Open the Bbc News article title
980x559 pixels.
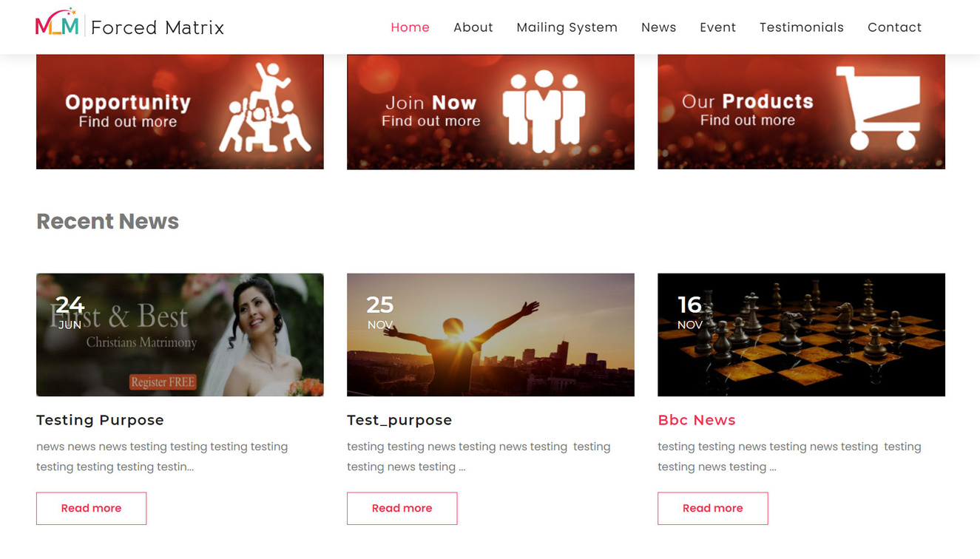pyautogui.click(x=696, y=420)
